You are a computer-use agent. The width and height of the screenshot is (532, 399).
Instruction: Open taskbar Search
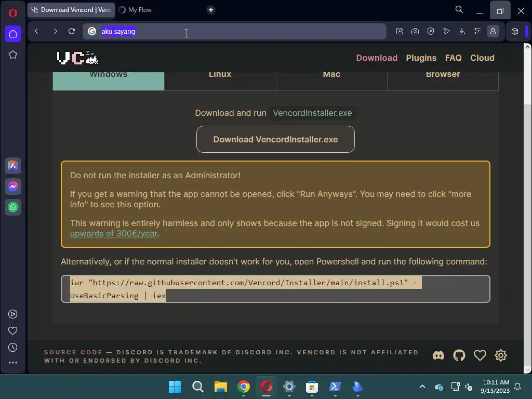(x=198, y=387)
